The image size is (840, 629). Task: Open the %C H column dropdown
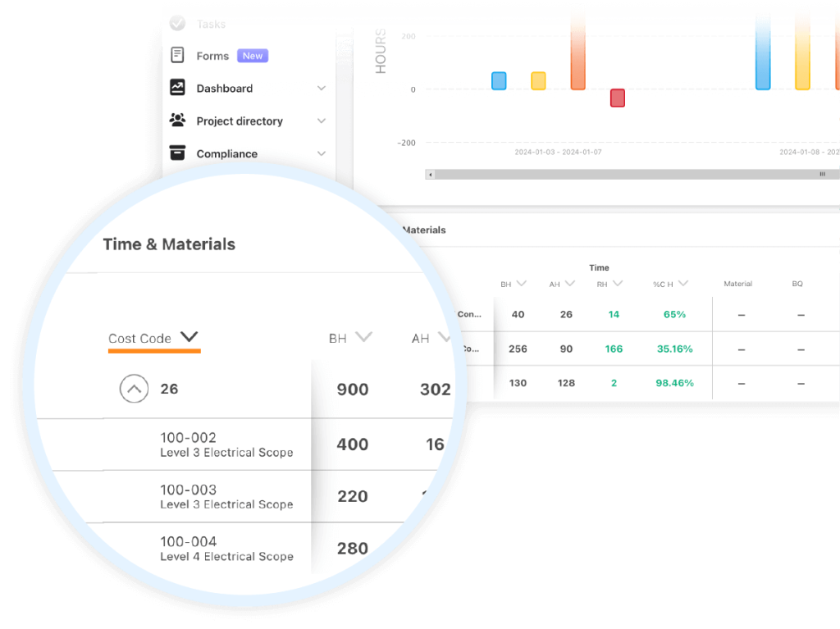tap(682, 284)
